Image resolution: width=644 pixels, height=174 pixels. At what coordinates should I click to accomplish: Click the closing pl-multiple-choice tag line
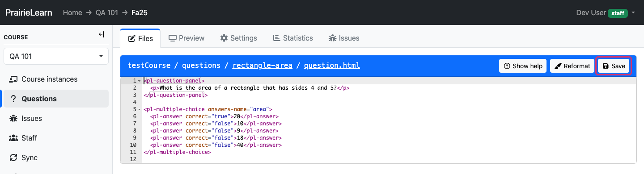pyautogui.click(x=177, y=152)
